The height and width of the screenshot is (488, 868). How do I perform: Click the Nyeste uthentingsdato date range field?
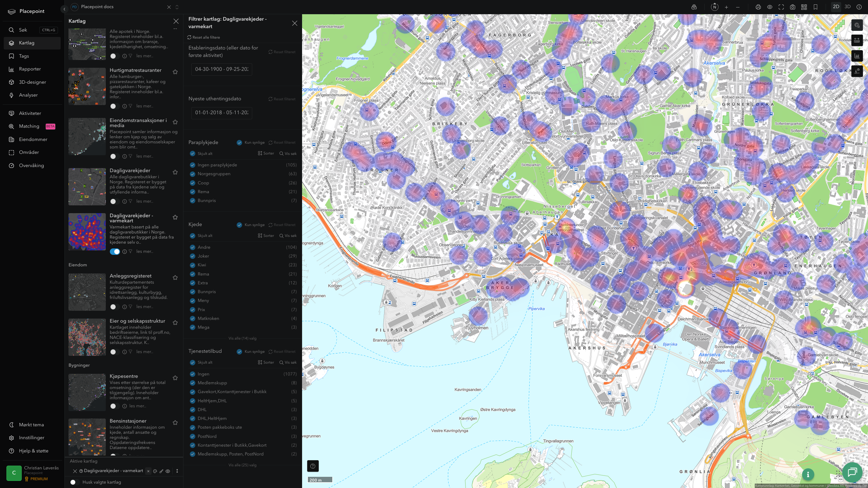point(222,113)
